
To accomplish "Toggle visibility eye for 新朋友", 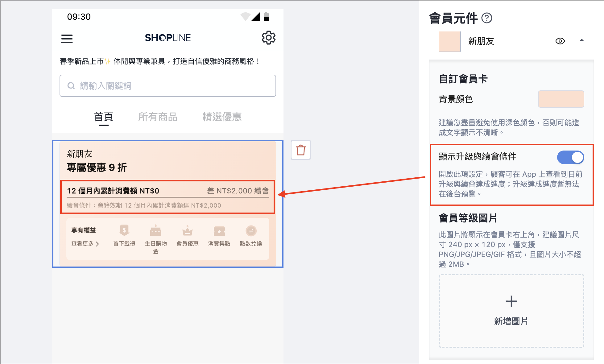I will pos(560,41).
